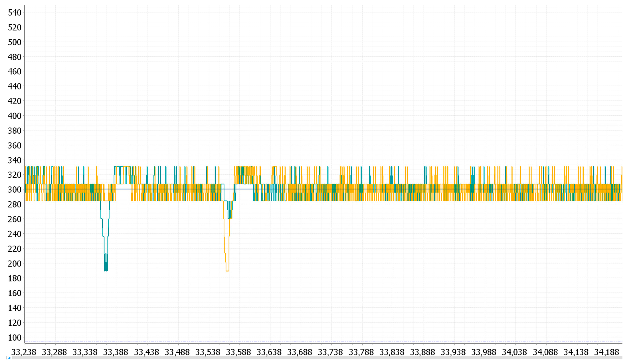Click the 33,888 x-axis label
Screen dimensions: 629x364
[423, 352]
